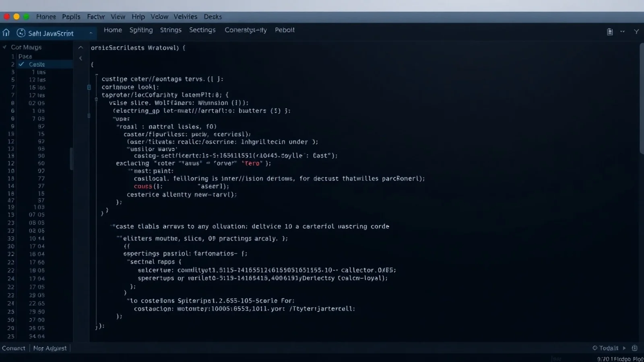
Task: Open the Conerstyt-ily tab
Action: 246,30
